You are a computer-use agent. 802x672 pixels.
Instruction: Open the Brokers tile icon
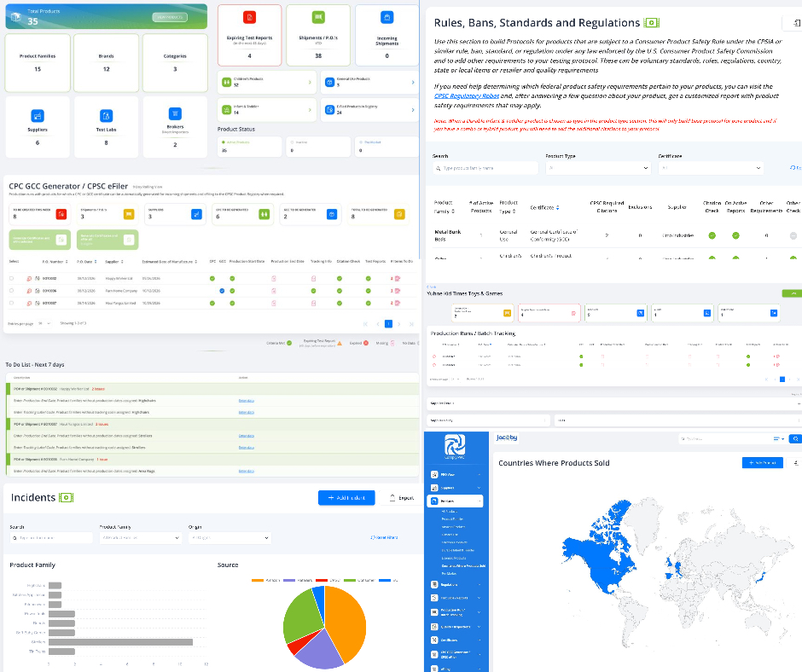pos(175,113)
